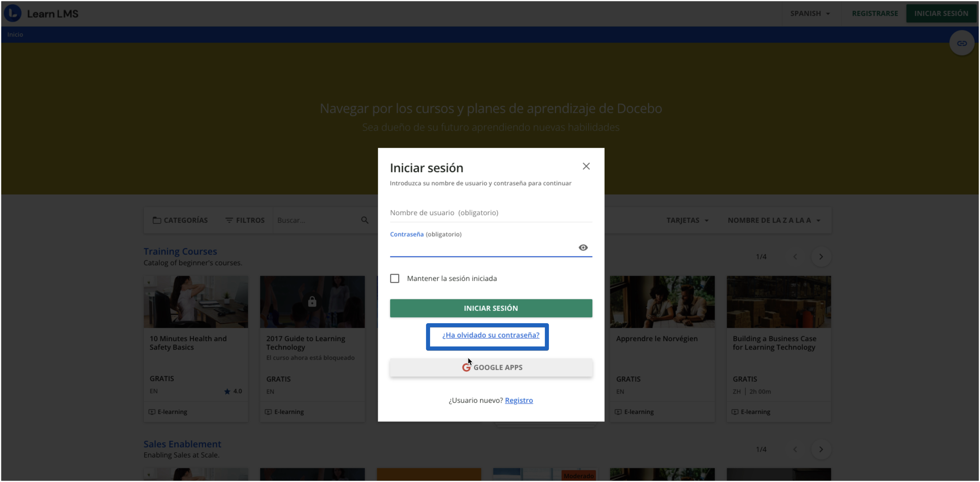The image size is (980, 482).
Task: Click E-learning icon on Health and Safety card
Action: (x=152, y=412)
